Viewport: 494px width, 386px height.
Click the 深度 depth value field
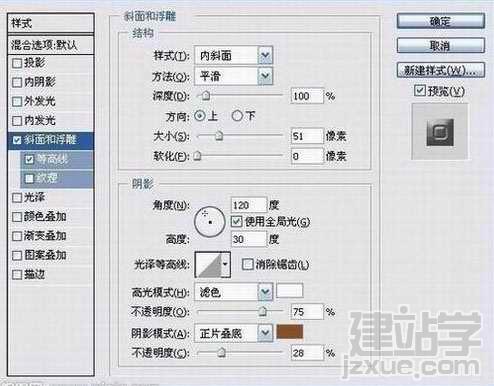(x=307, y=96)
